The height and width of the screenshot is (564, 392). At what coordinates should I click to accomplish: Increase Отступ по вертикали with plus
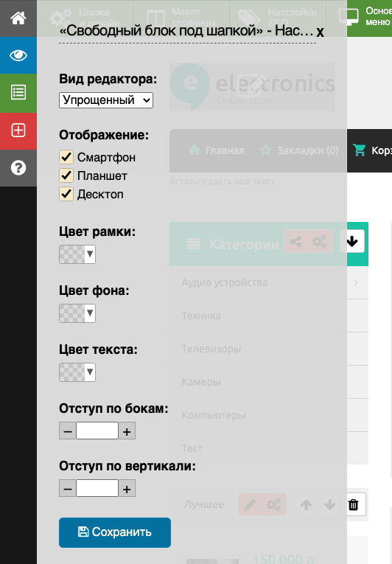coord(127,489)
